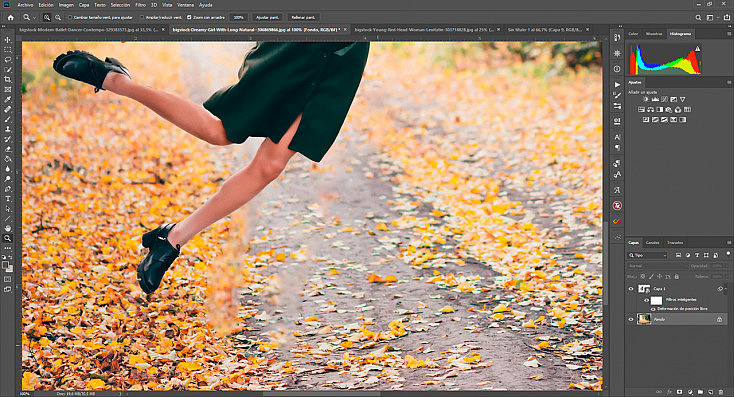Add a Levels adjustment

[655, 99]
